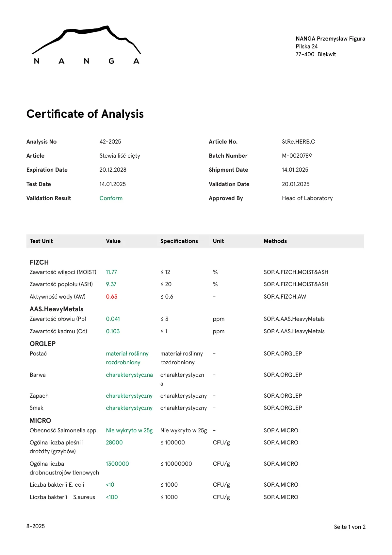Click the page indicator 'Seite 1 von 2'
The image size is (392, 555).
pos(350,527)
